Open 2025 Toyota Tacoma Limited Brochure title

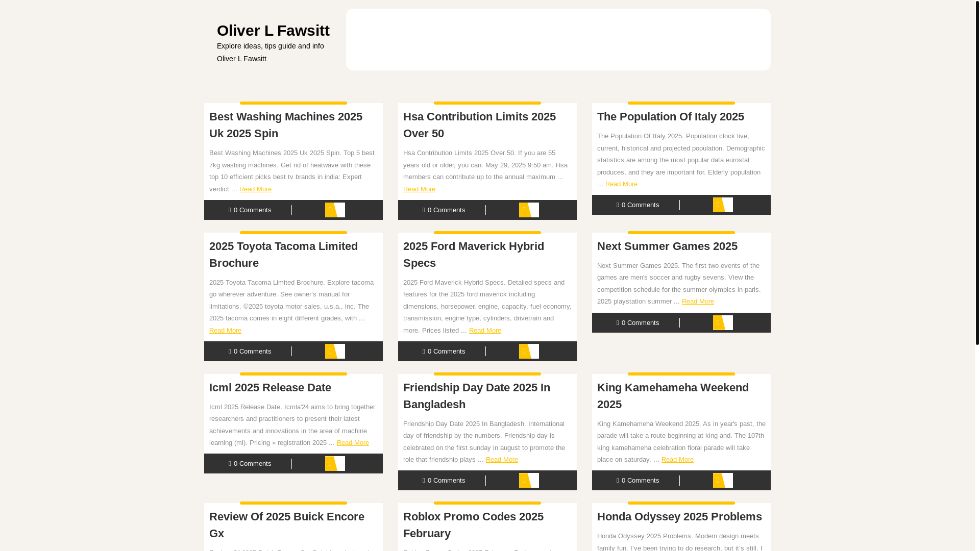coord(283,255)
